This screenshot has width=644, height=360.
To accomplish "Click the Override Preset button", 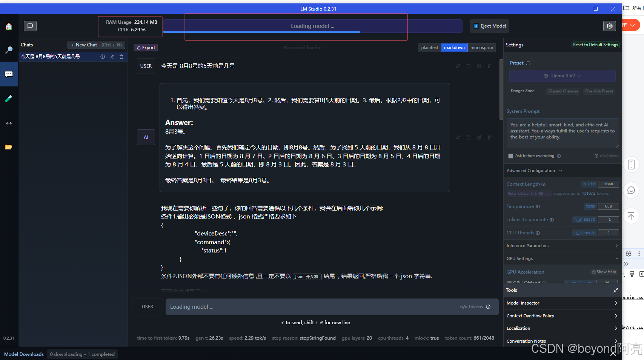I will [x=599, y=91].
